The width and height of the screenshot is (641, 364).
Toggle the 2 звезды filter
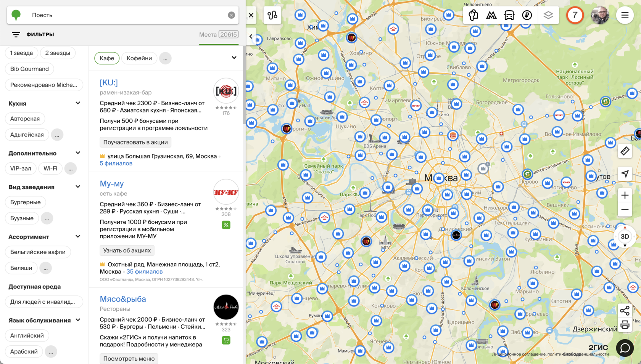[58, 53]
